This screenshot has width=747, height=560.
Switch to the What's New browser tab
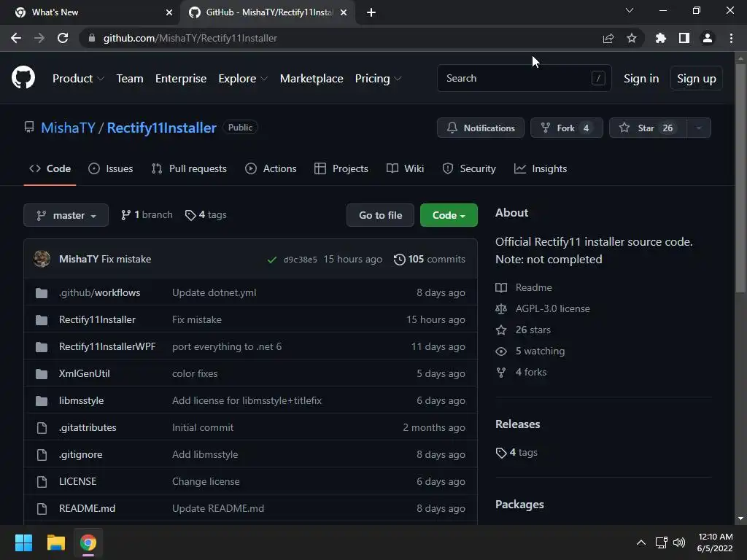point(90,12)
